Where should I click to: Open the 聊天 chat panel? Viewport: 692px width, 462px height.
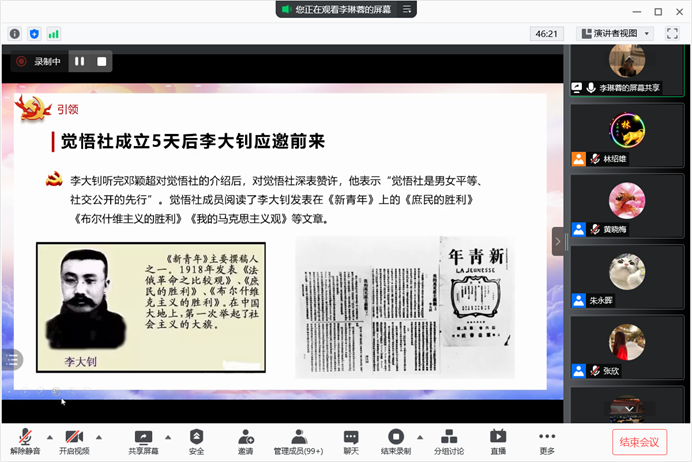pyautogui.click(x=351, y=441)
